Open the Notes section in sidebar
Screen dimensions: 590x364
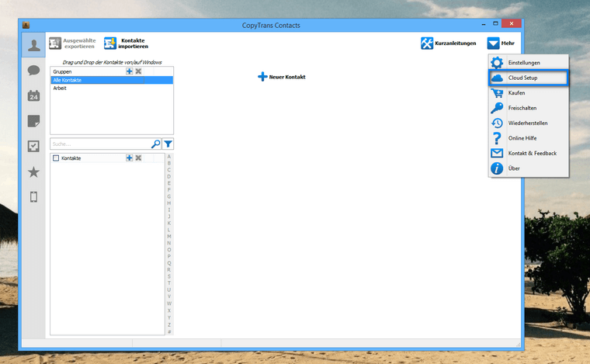(33, 121)
